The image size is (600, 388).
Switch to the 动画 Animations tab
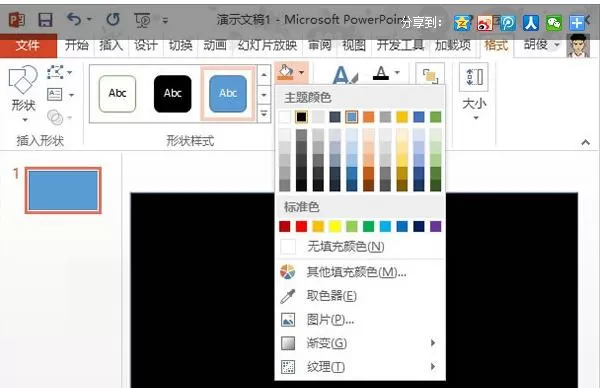215,45
